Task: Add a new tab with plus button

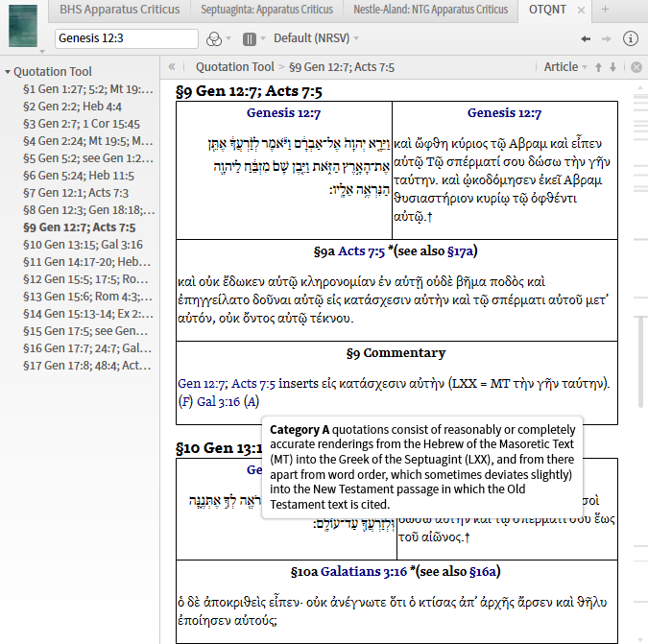Action: point(605,10)
